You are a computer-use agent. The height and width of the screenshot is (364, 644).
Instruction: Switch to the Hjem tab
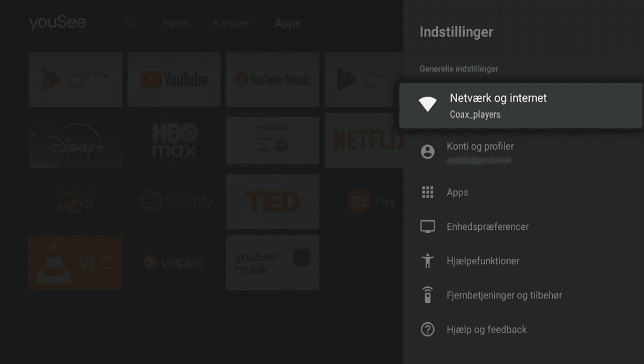click(x=176, y=23)
